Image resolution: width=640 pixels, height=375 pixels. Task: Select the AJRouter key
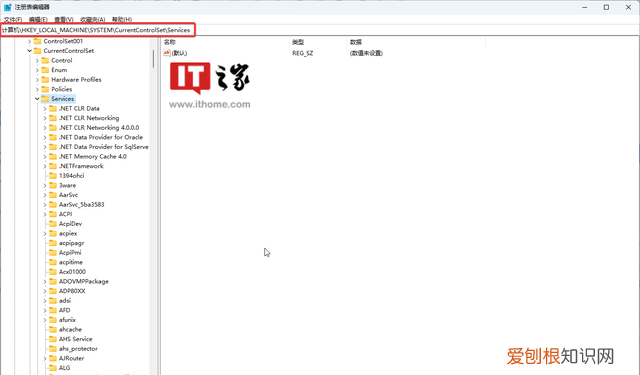coord(71,358)
